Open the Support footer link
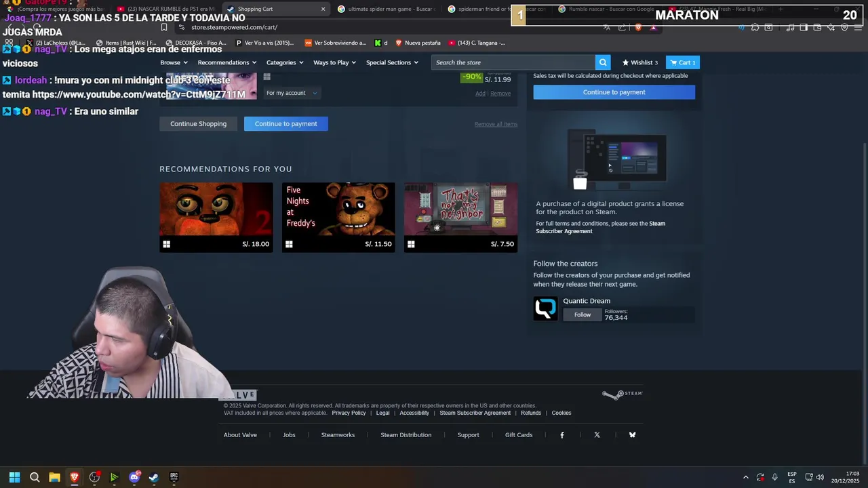Screen dimensions: 868x488 [x=468, y=435]
